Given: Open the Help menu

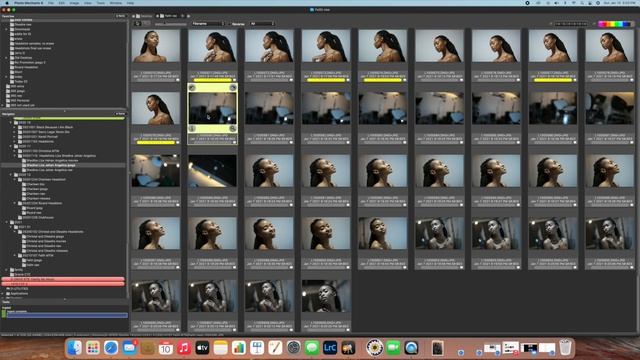Looking at the screenshot, I should (x=130, y=3).
